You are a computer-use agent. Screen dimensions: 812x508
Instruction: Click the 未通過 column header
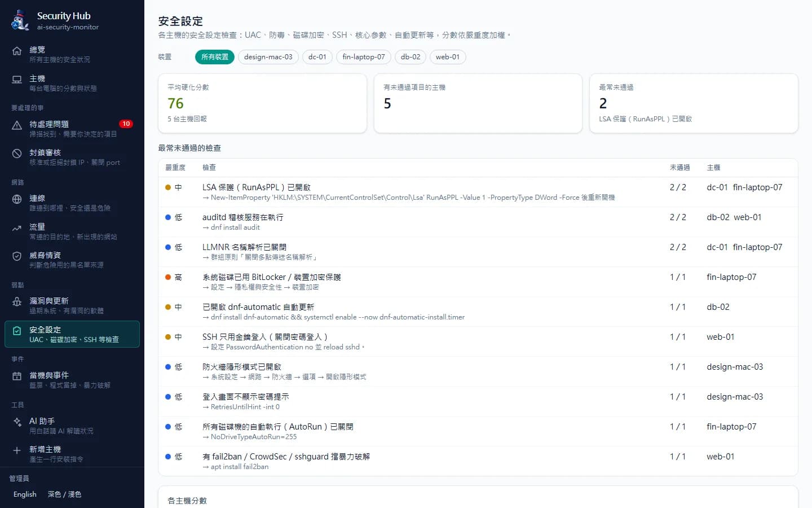[x=680, y=168]
